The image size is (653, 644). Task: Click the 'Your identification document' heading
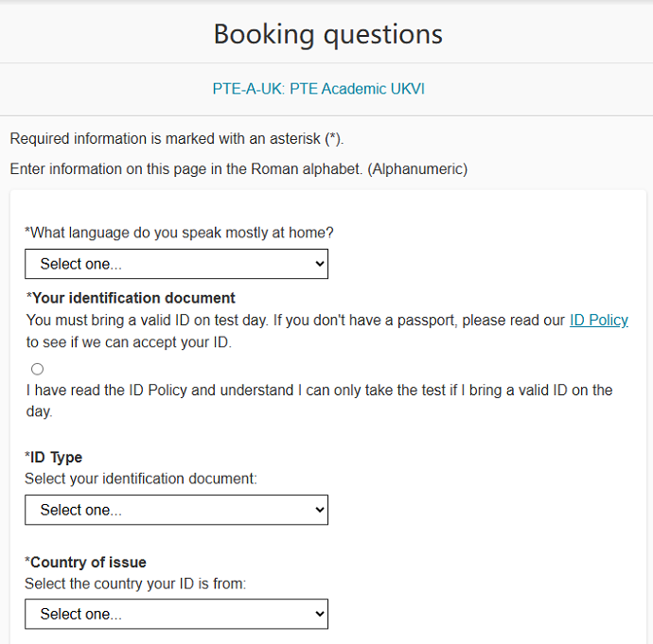point(132,299)
